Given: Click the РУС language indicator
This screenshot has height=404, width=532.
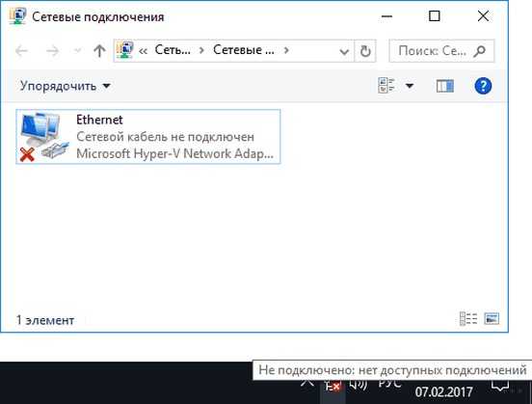Looking at the screenshot, I should [x=389, y=384].
